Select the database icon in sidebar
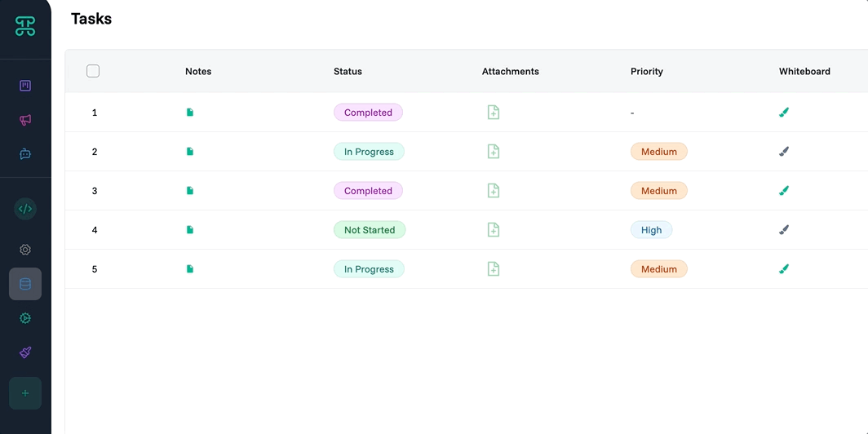868x434 pixels. (25, 284)
